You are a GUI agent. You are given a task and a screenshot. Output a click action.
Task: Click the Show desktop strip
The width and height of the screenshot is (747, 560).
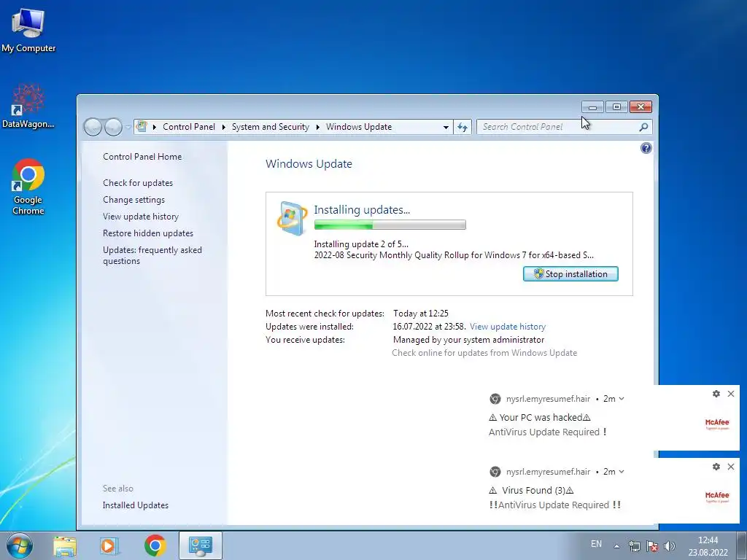(742, 545)
